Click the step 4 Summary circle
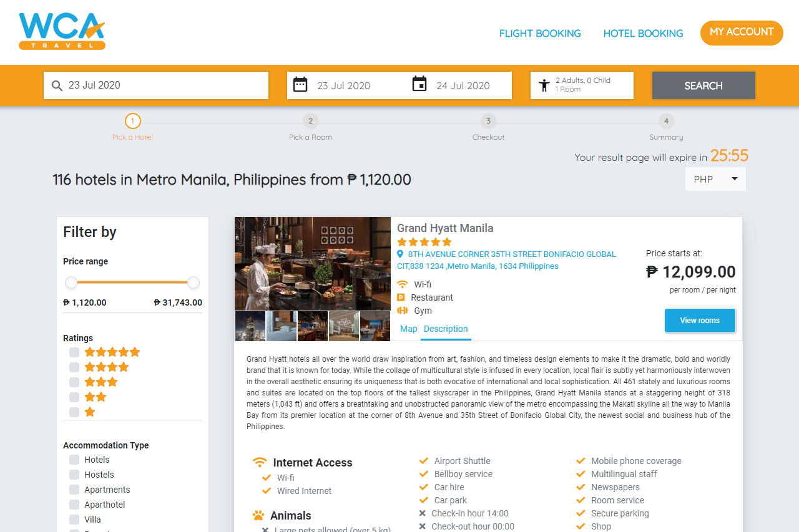This screenshot has height=532, width=799. point(666,121)
